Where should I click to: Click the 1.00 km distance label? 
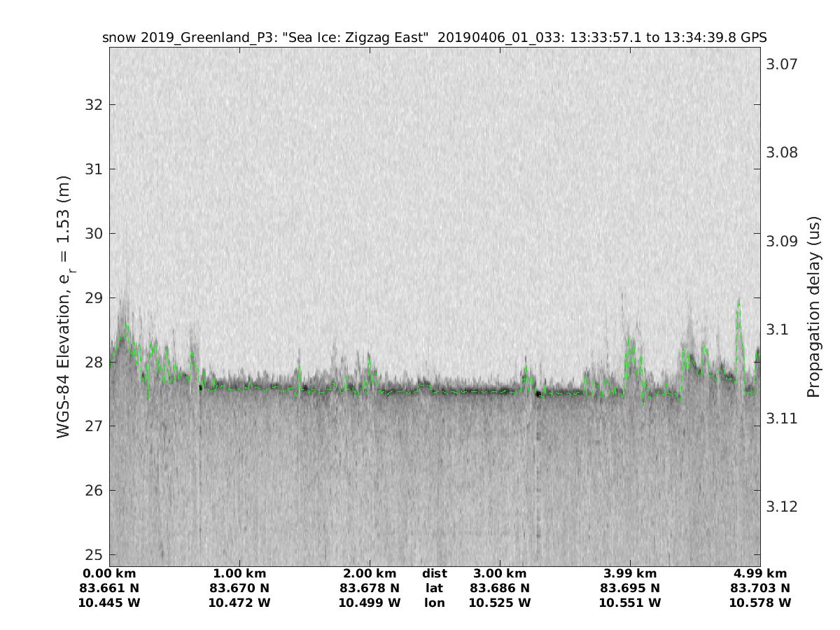tap(239, 573)
